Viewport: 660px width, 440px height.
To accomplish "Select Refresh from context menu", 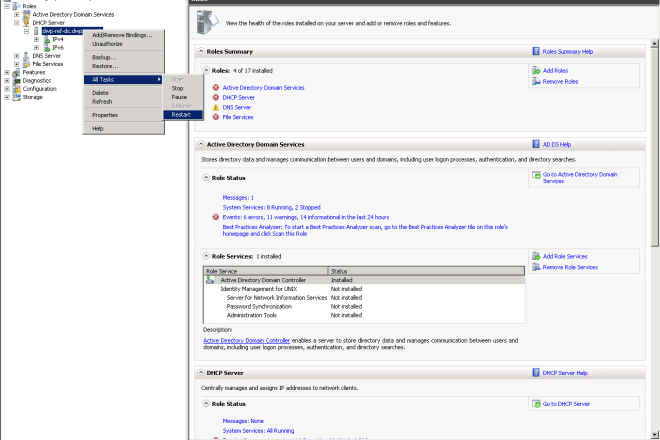I will 123,101.
